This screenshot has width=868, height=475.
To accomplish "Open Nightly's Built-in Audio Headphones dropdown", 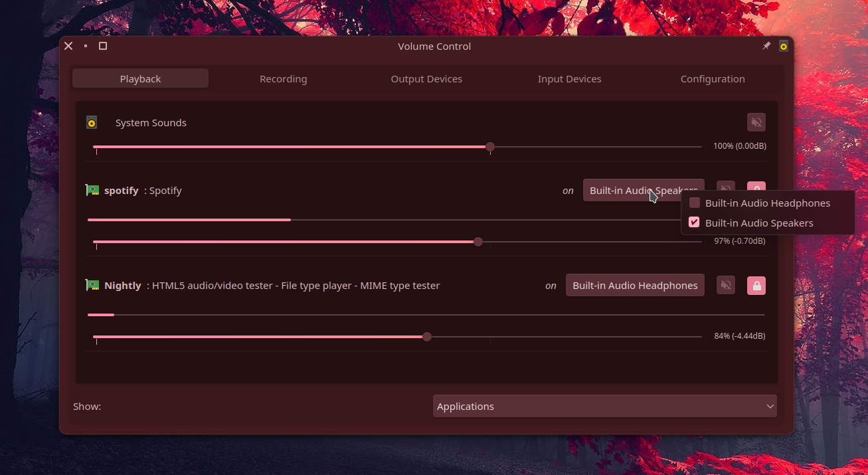I will pos(635,286).
